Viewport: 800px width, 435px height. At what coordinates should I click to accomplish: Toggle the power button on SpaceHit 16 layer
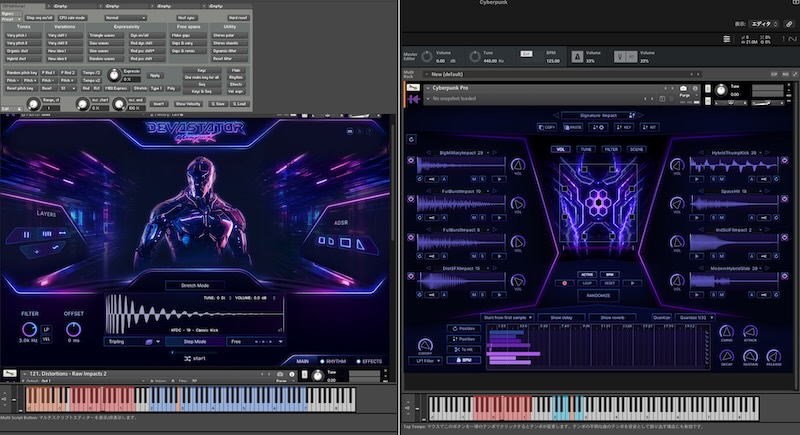point(785,199)
